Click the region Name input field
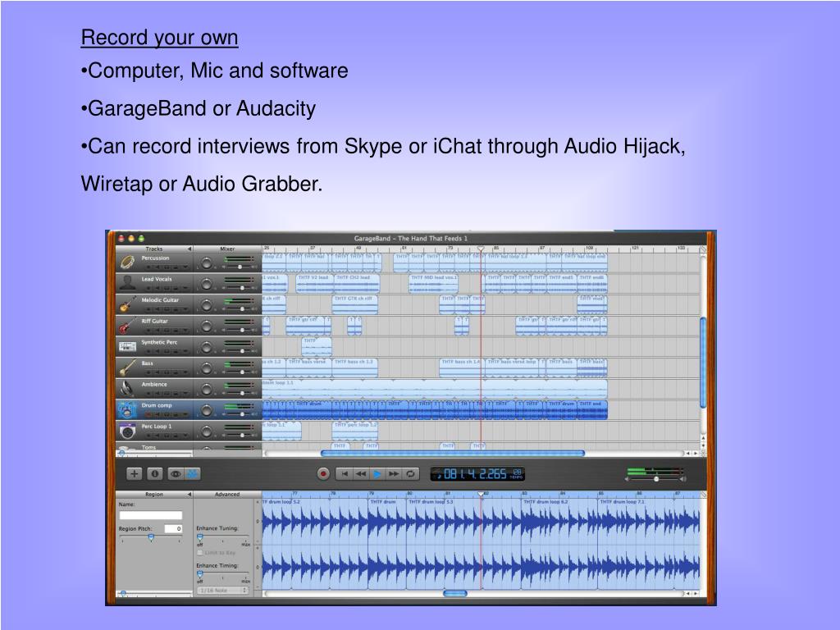Image resolution: width=840 pixels, height=630 pixels. (x=151, y=515)
